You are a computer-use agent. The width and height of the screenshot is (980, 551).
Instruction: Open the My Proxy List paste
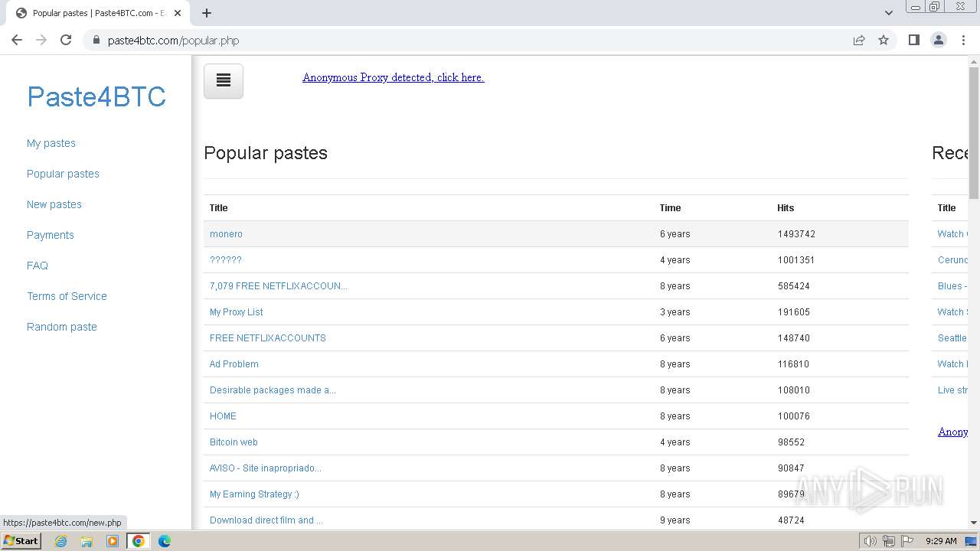[237, 312]
